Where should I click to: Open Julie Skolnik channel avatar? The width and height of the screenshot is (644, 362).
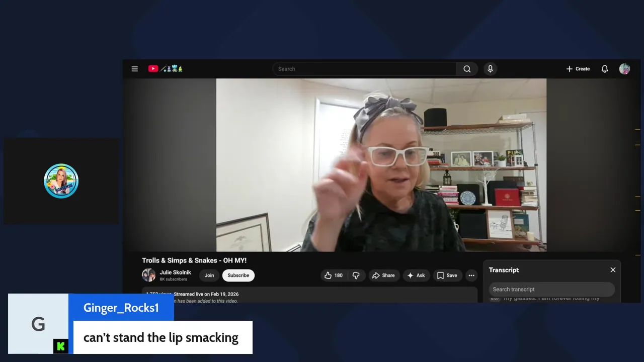tap(148, 275)
